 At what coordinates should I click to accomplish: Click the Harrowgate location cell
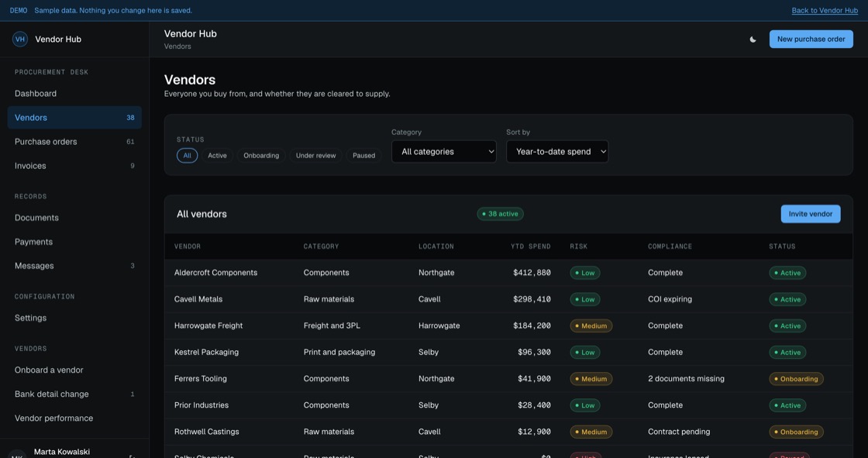439,325
